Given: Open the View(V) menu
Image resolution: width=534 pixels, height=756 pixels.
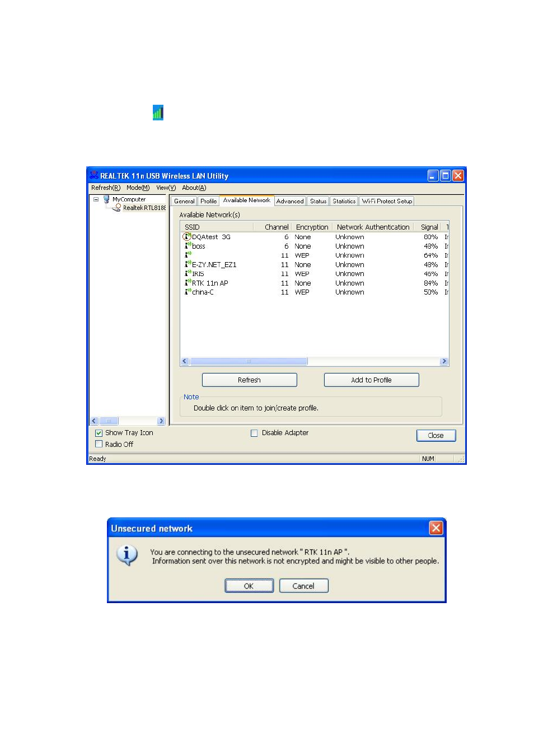Looking at the screenshot, I should pos(166,188).
